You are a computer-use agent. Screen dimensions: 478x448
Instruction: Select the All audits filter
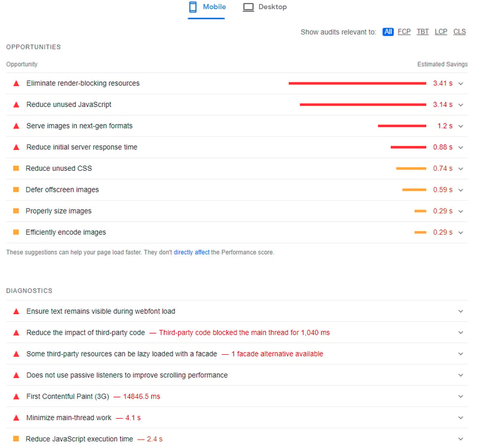tap(388, 32)
